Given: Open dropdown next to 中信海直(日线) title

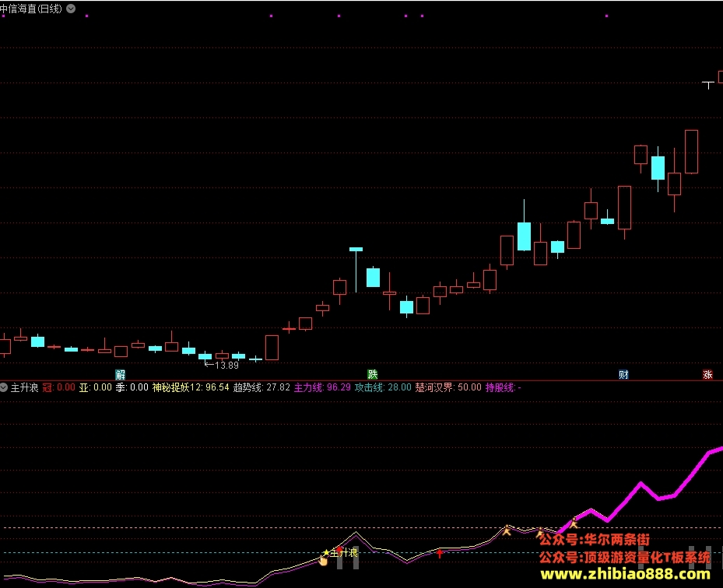Looking at the screenshot, I should pos(71,9).
